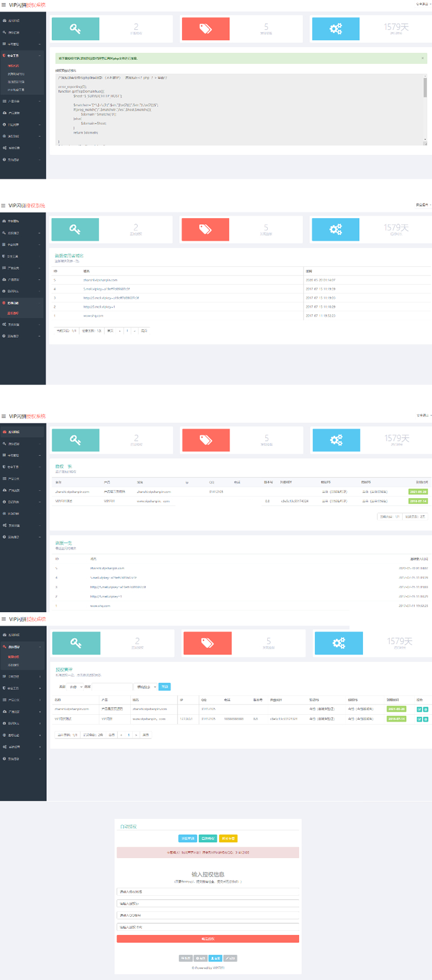Click teal button atop the auto-authorization form
The width and height of the screenshot is (432, 980).
(x=208, y=838)
